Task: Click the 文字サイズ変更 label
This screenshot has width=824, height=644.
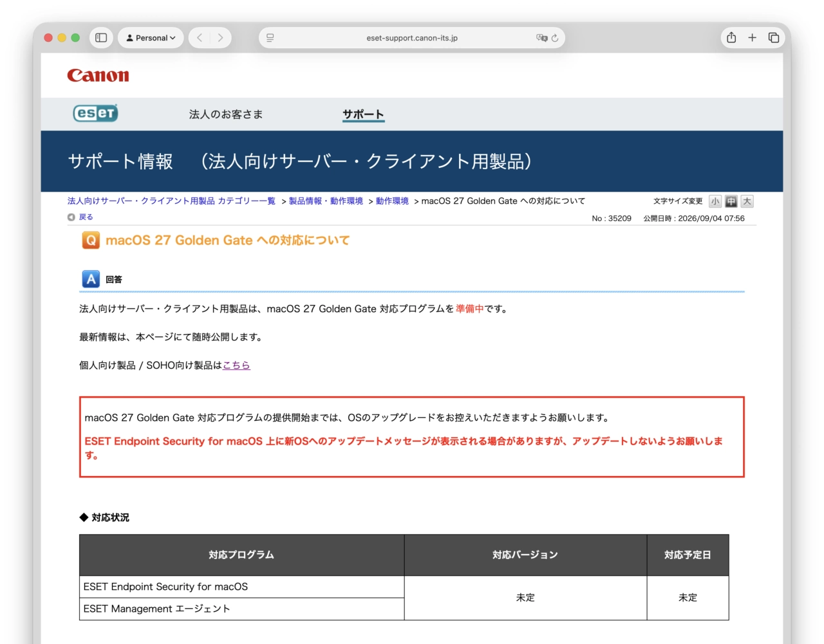Action: (678, 201)
